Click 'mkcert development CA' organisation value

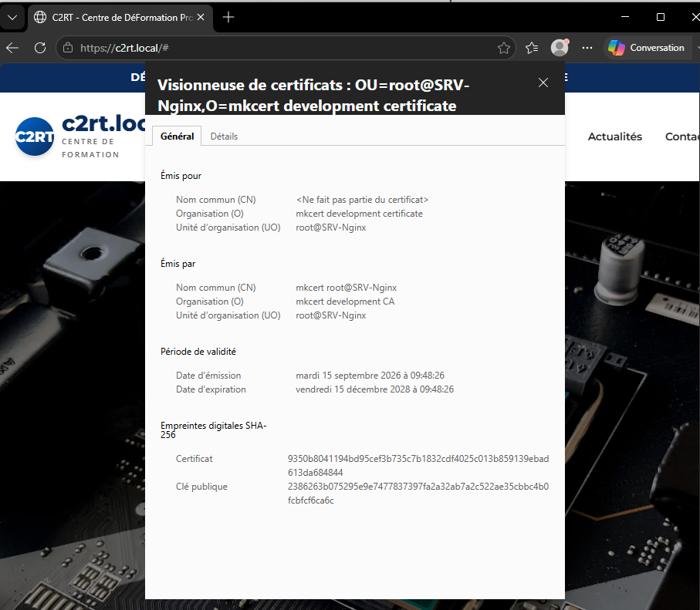coord(345,302)
